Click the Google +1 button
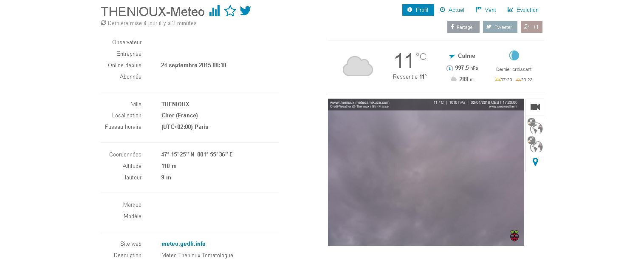 point(531,27)
